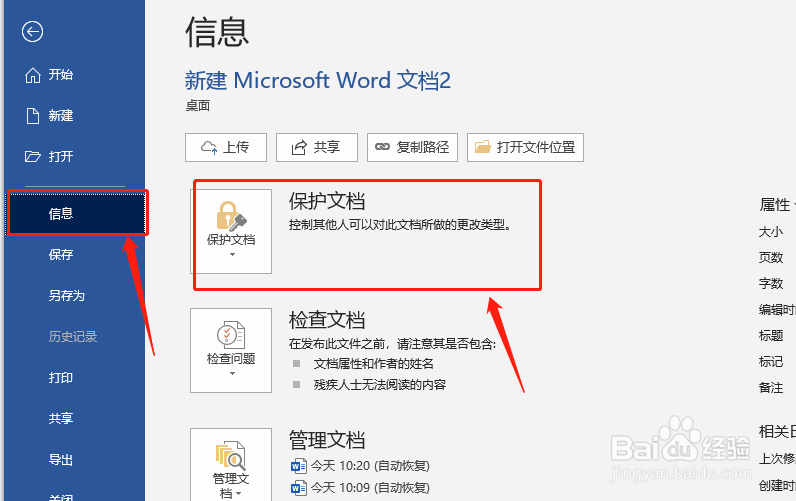Click the chain link icon
The height and width of the screenshot is (501, 796).
[x=382, y=147]
